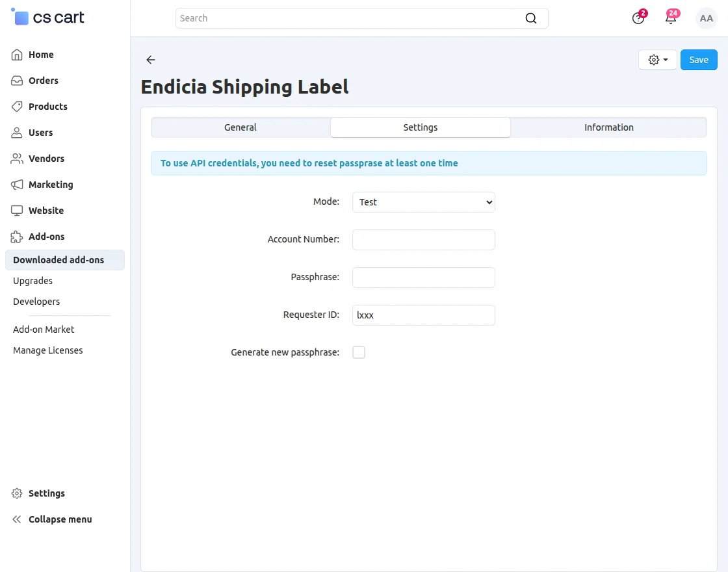
Task: Select Downloaded add-ons in sidebar
Action: click(x=65, y=260)
